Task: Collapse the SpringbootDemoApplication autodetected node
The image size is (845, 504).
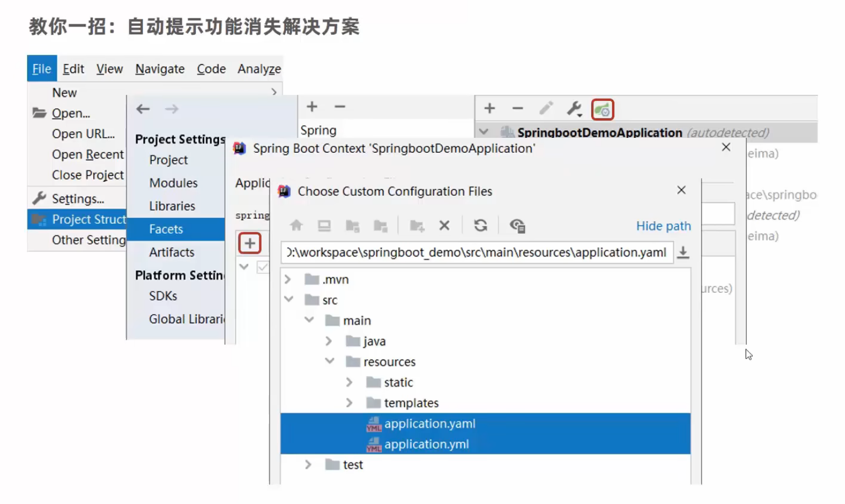Action: point(484,132)
